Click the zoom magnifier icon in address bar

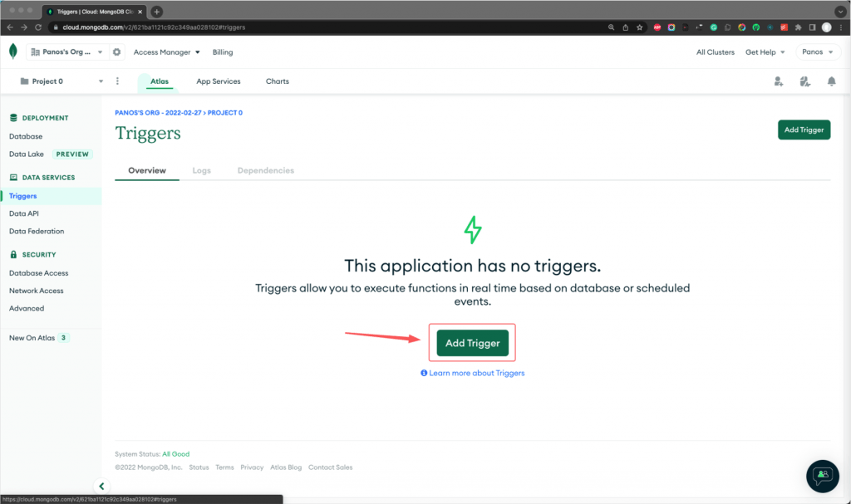[x=611, y=27]
